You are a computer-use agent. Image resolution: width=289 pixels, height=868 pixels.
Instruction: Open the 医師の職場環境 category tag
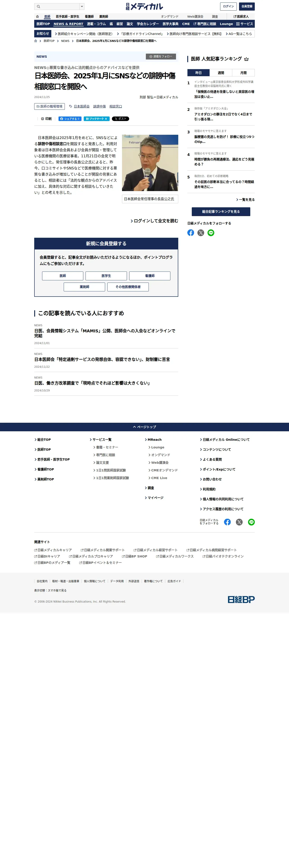click(x=50, y=107)
